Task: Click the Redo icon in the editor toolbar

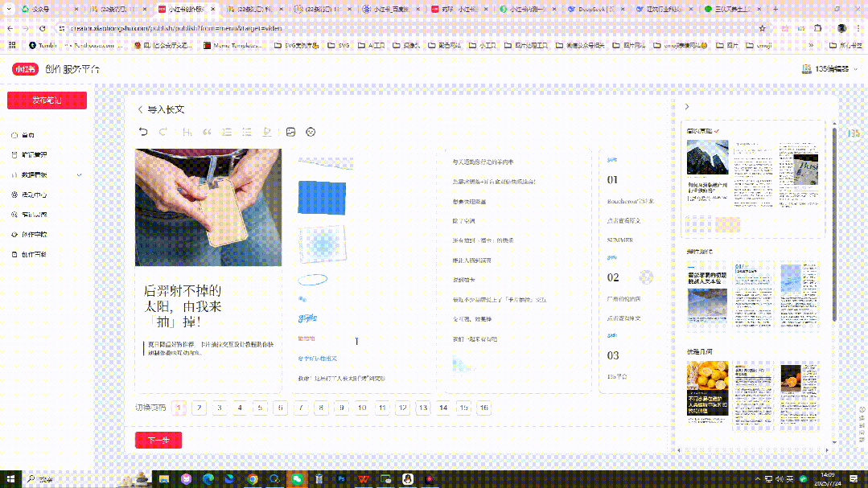Action: click(163, 132)
